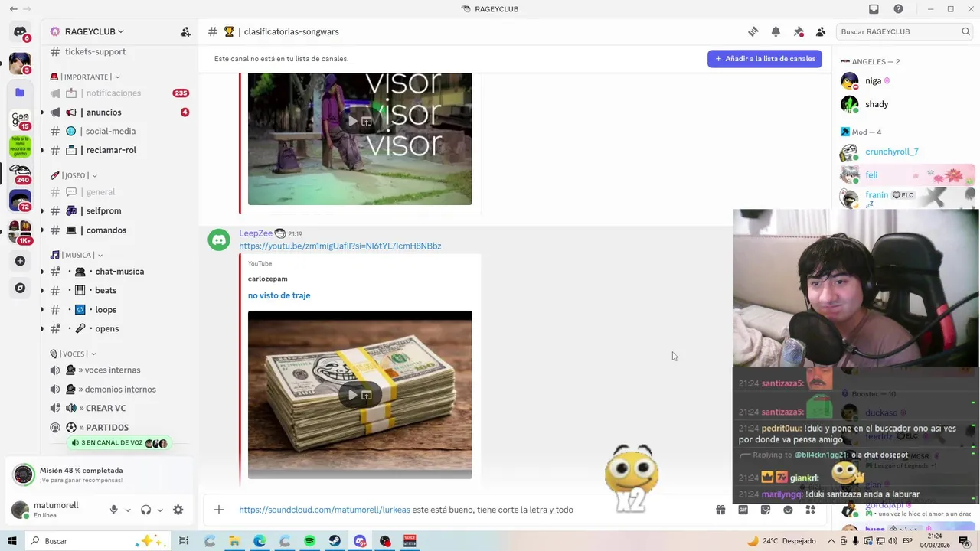Open Steam from the taskbar
The height and width of the screenshot is (551, 980).
[x=335, y=541]
